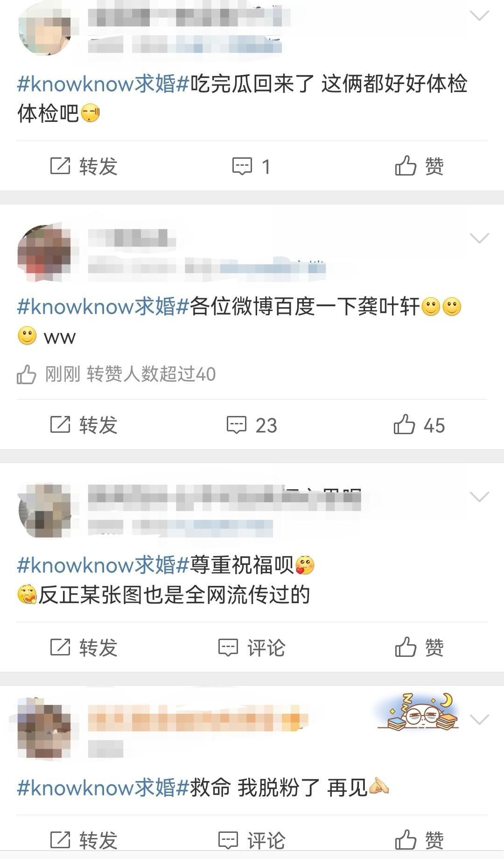This screenshot has width=504, height=859.
Task: Open #knowknow求婚# hashtag in first post
Action: [x=103, y=84]
